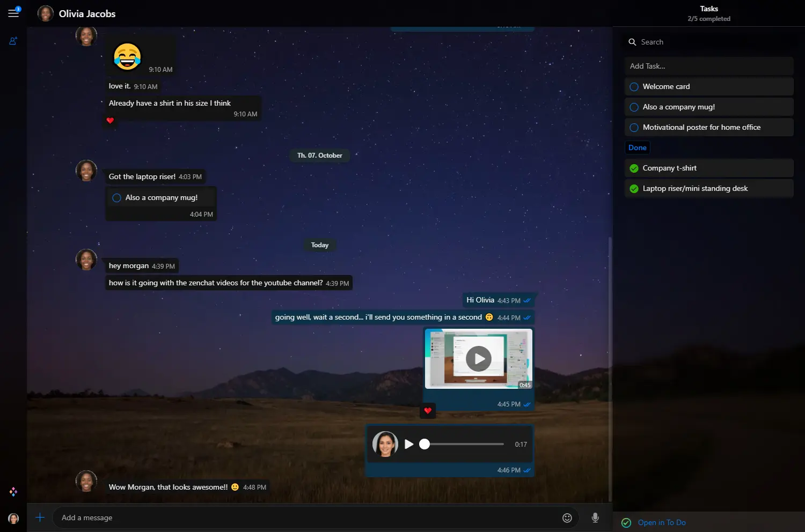Click the user profile avatar at bottom left
This screenshot has width=805, height=532.
(13, 519)
